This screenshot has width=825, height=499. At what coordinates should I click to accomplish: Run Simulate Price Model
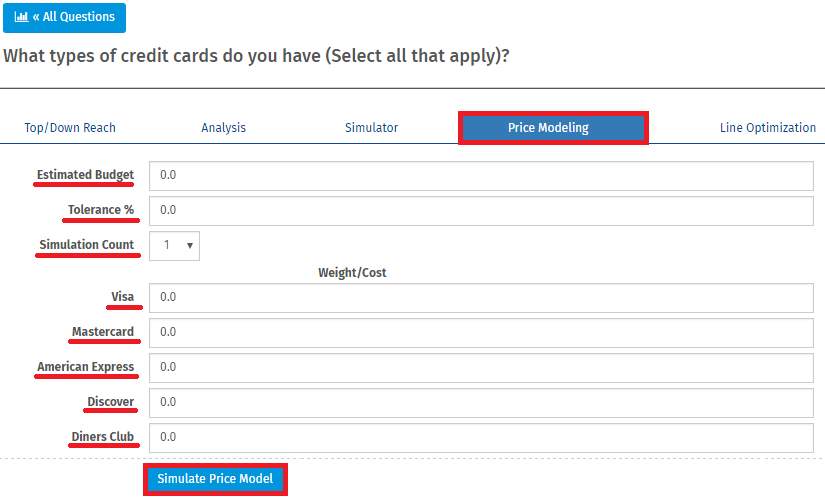pyautogui.click(x=215, y=479)
